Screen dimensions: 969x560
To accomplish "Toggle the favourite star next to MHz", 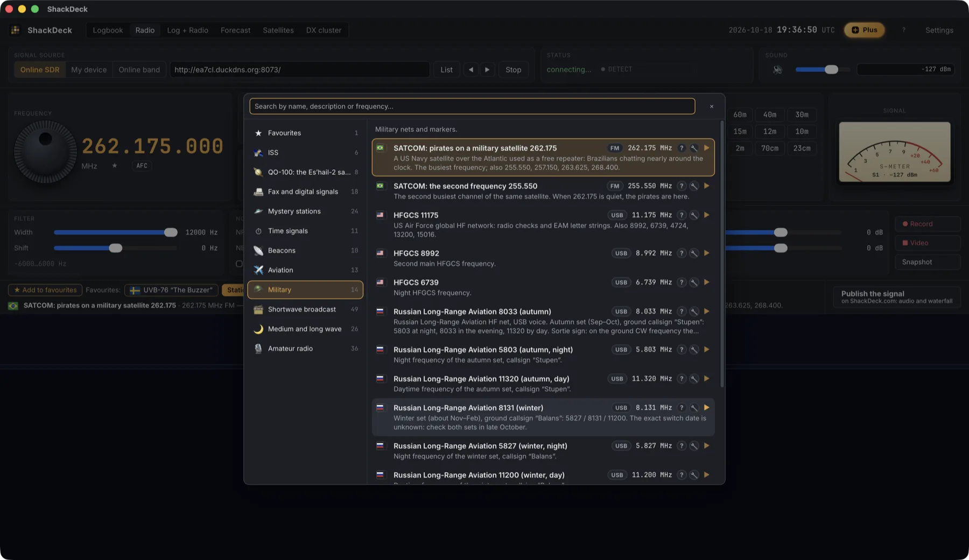I will point(115,166).
